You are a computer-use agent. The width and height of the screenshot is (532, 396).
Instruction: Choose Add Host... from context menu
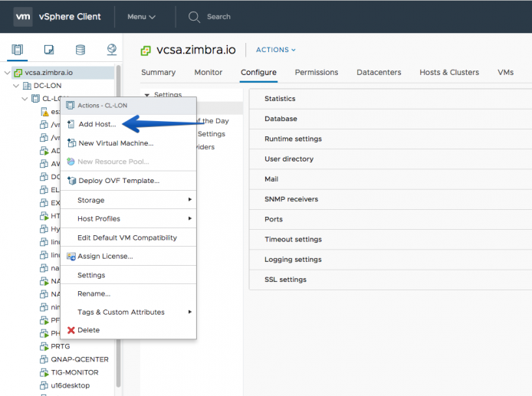pyautogui.click(x=128, y=124)
